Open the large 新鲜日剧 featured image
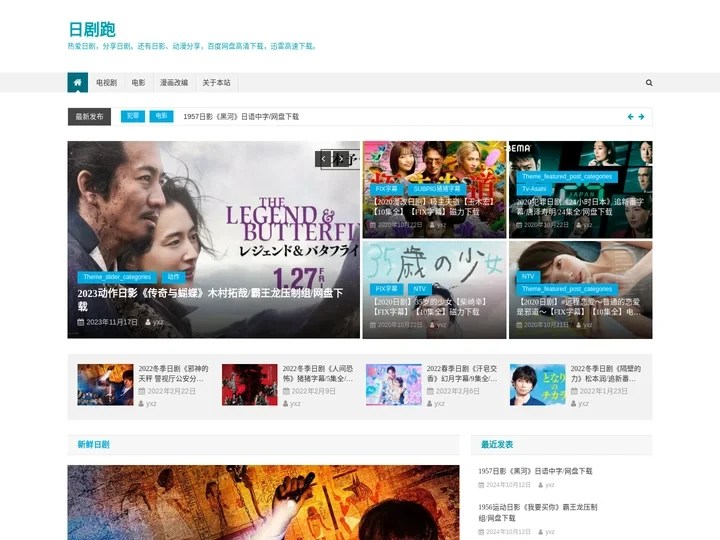This screenshot has height=540, width=720. pos(263,502)
